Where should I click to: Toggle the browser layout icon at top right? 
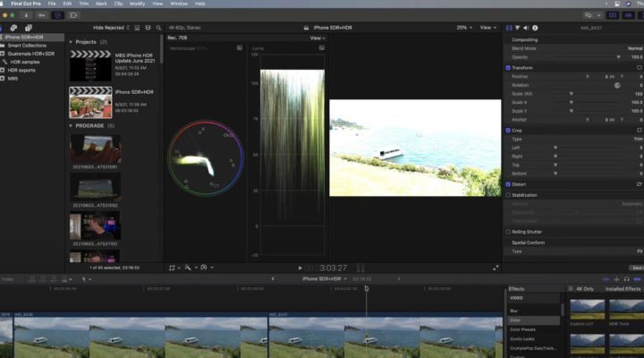coord(613,15)
